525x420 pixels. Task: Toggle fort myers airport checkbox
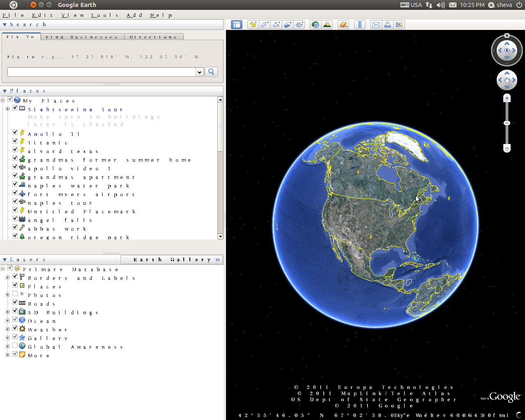(x=15, y=193)
